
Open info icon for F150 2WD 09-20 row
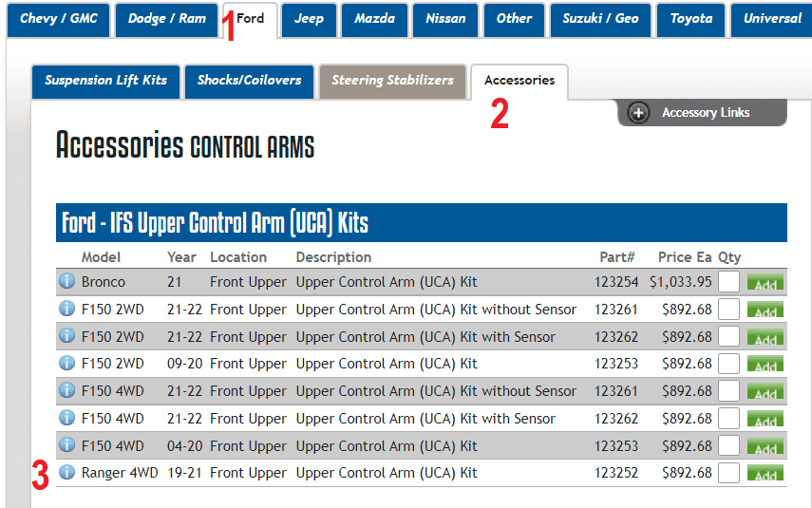click(x=66, y=363)
